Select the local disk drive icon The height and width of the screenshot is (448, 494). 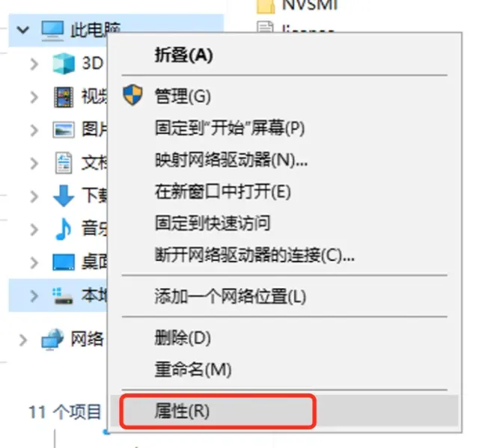[62, 295]
